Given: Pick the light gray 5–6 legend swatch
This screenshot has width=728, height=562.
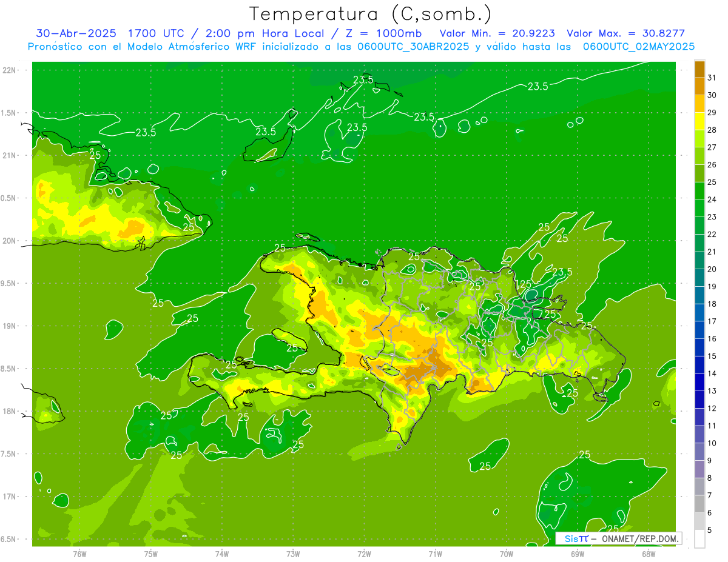Looking at the screenshot, I should tap(699, 522).
